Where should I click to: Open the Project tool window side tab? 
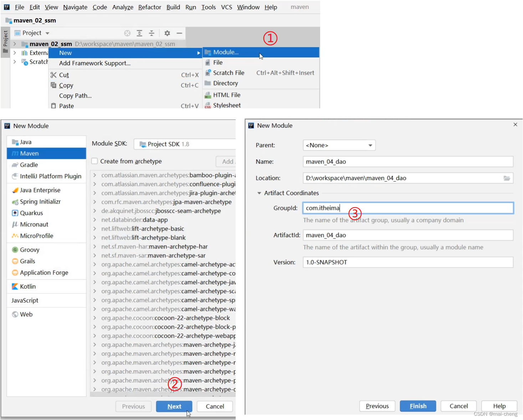(5, 42)
